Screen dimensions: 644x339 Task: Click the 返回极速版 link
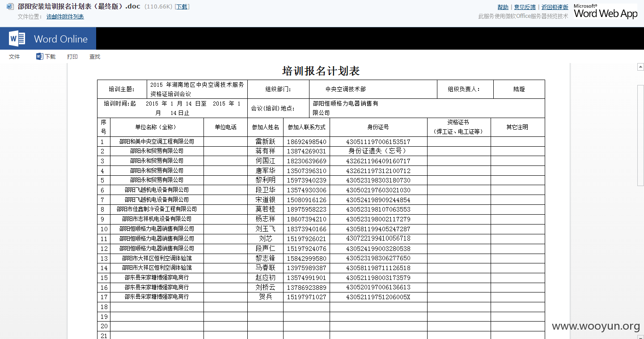click(555, 7)
